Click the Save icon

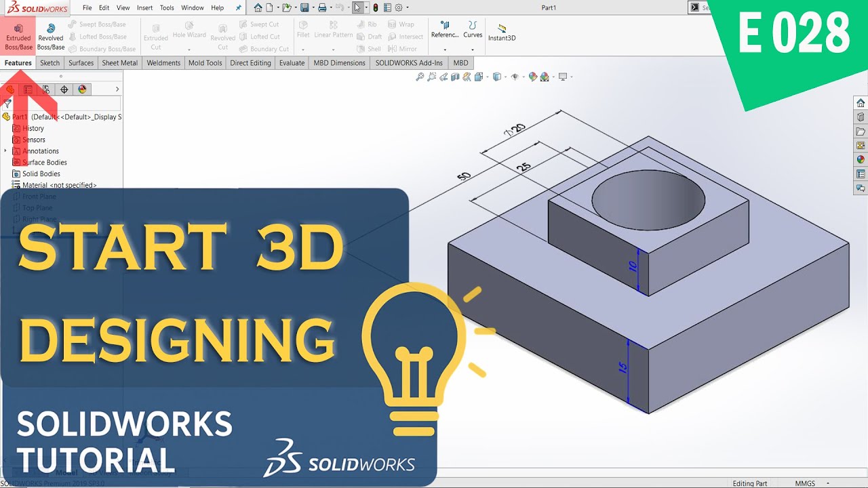pos(304,8)
